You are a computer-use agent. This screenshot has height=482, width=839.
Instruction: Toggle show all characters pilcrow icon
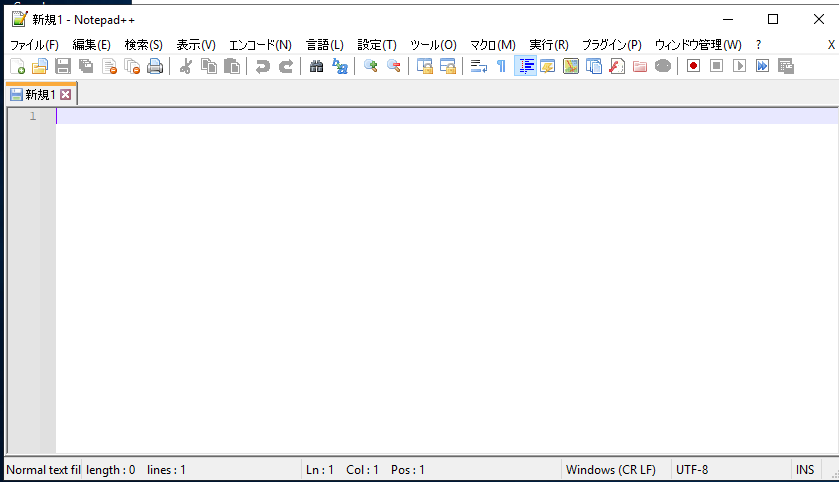pyautogui.click(x=501, y=66)
